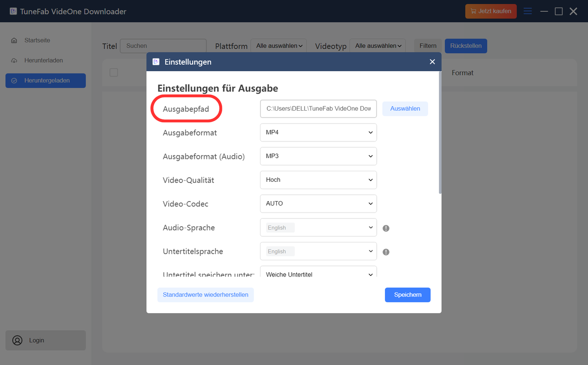588x365 pixels.
Task: Click the Titel Suchen search field
Action: click(163, 46)
